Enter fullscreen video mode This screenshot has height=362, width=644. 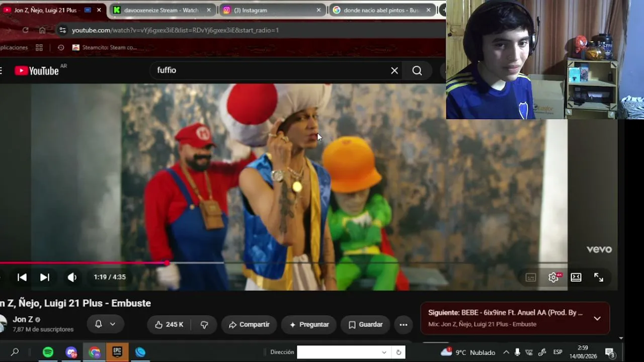[599, 277]
